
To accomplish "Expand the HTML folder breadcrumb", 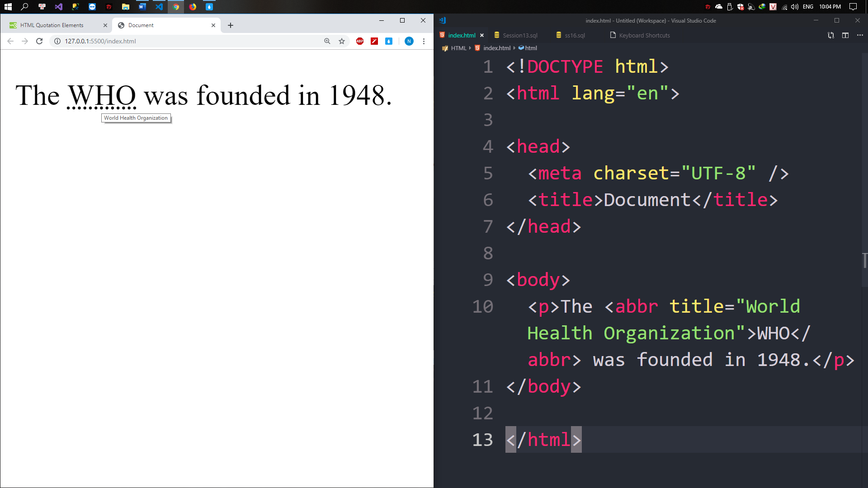I will (x=458, y=48).
